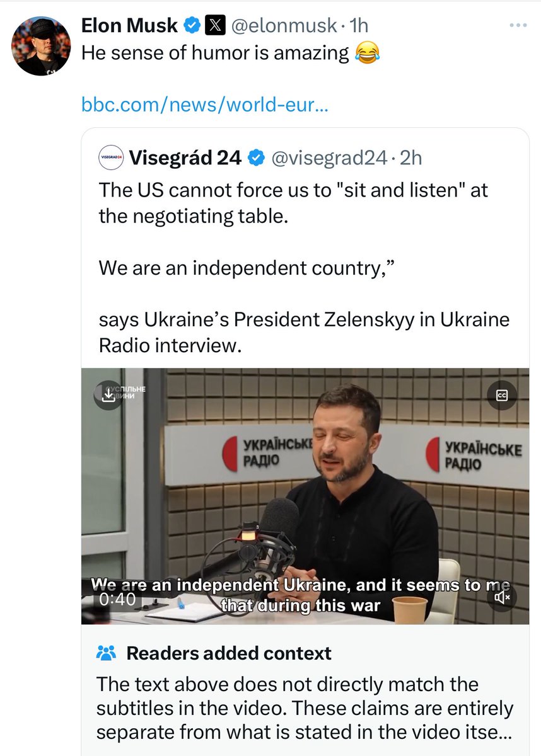
Task: Open the Readers added context heading
Action: click(x=229, y=653)
